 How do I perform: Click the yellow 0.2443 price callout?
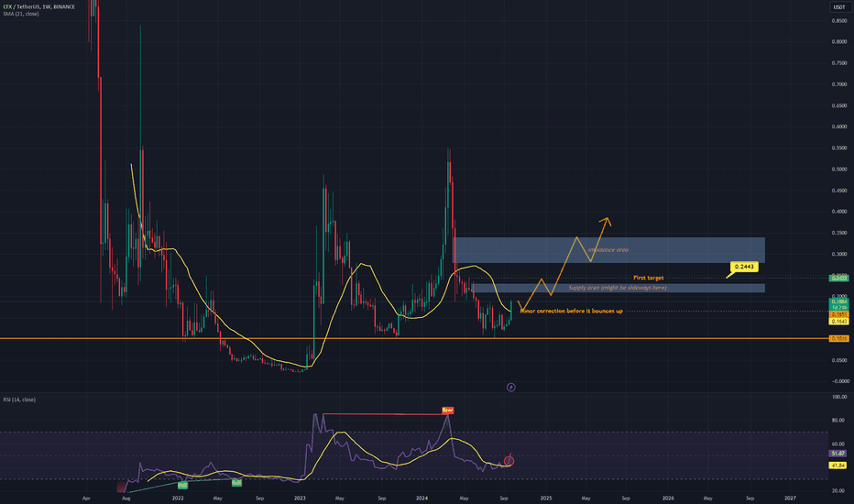(x=744, y=267)
